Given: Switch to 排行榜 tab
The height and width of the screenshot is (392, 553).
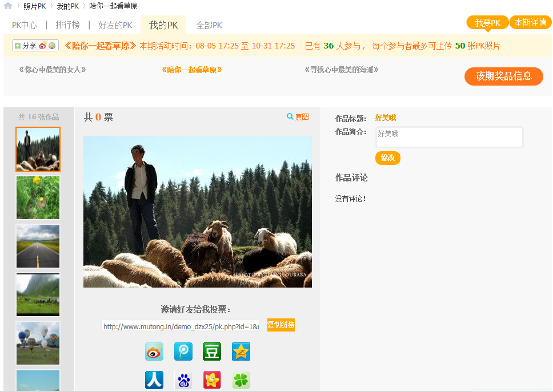Looking at the screenshot, I should click(68, 25).
